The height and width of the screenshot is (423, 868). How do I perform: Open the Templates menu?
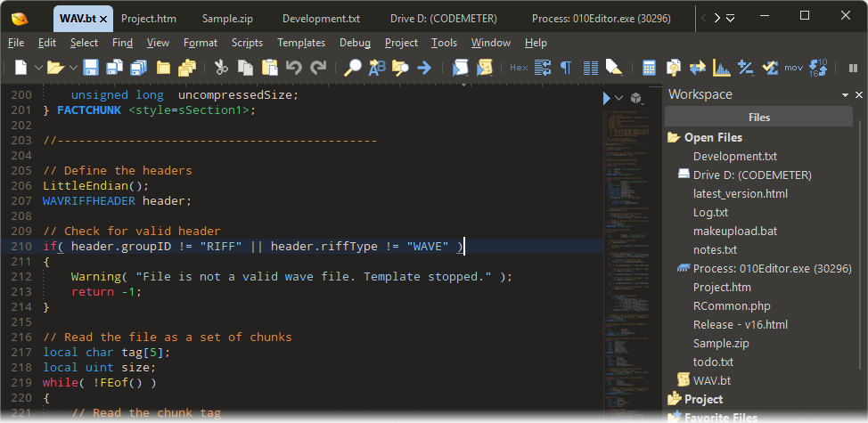[301, 43]
